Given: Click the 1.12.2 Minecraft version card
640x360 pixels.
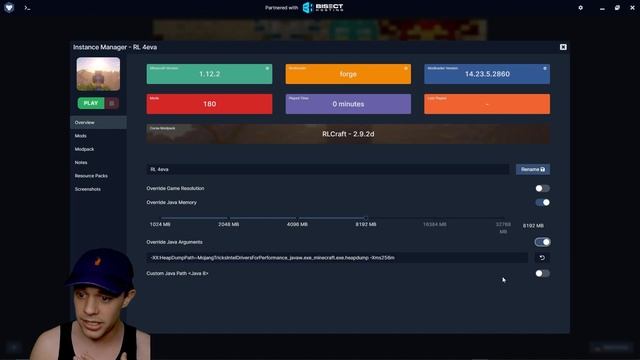Looking at the screenshot, I should (x=209, y=74).
